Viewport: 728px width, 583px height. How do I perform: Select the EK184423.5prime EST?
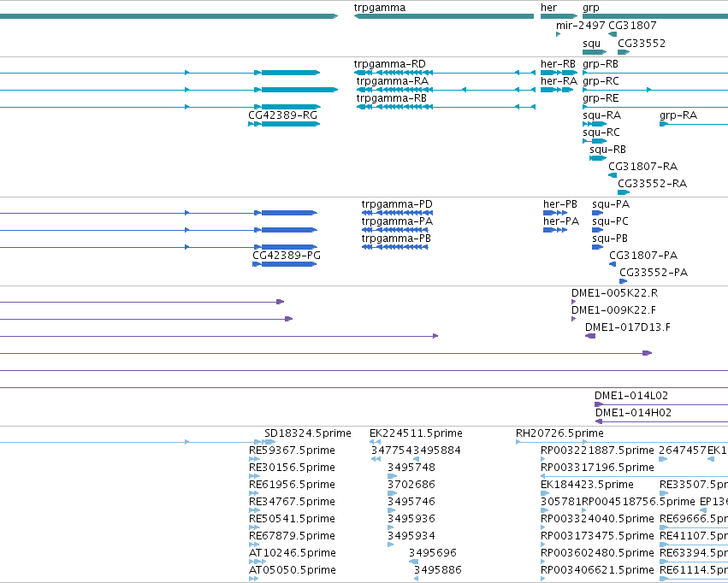(545, 494)
